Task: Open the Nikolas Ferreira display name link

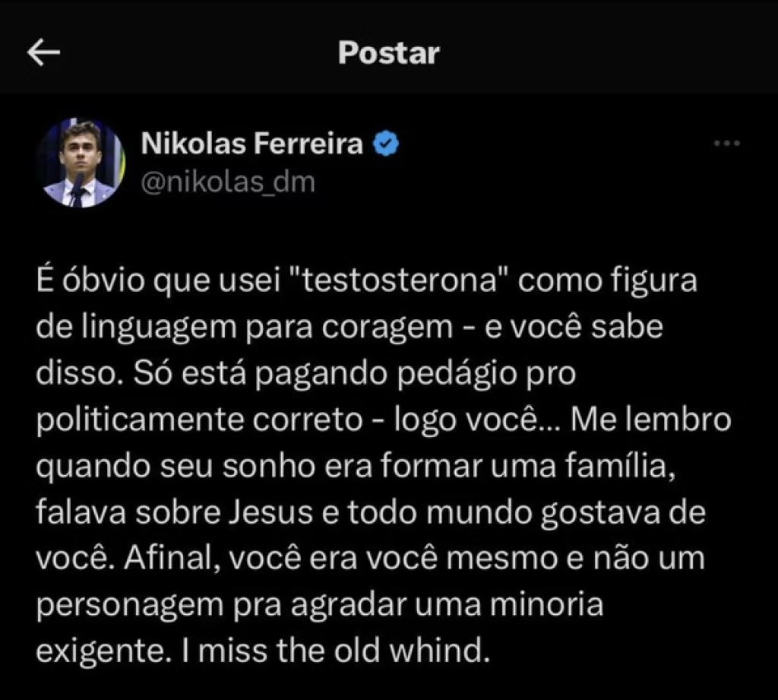Action: [x=252, y=143]
